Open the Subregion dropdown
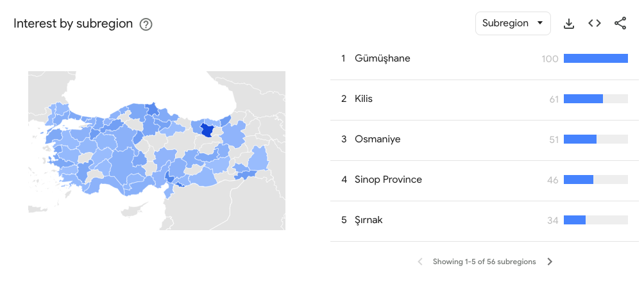Screen dimensions: 644x293 [513, 23]
